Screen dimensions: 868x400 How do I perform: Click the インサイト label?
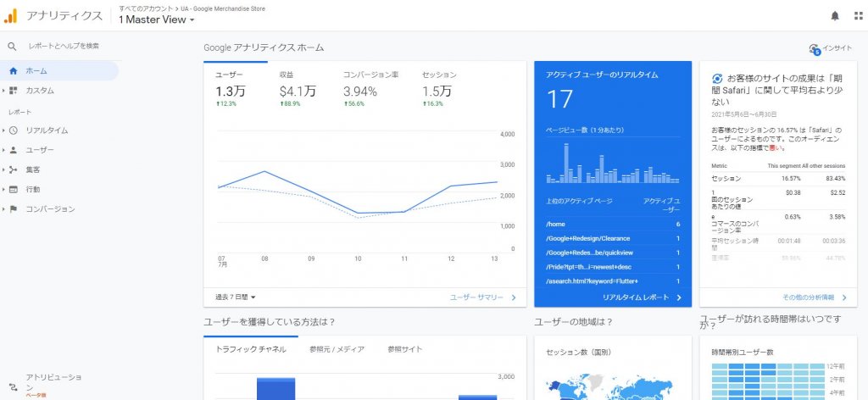pyautogui.click(x=837, y=48)
